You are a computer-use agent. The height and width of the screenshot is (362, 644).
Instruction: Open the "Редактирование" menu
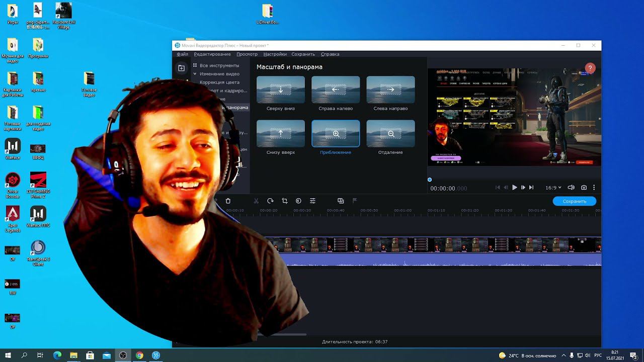212,54
